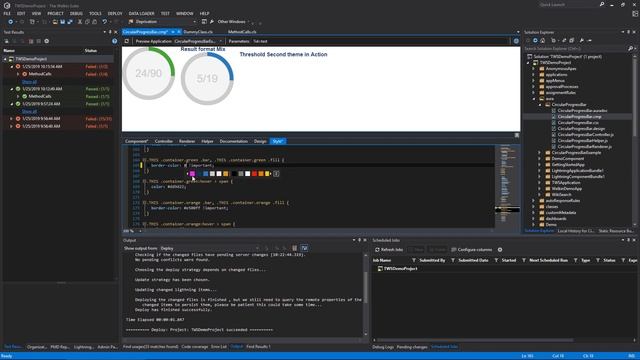
Task: Click the Open folder icon in the toolbar
Action: pyautogui.click(x=55, y=22)
